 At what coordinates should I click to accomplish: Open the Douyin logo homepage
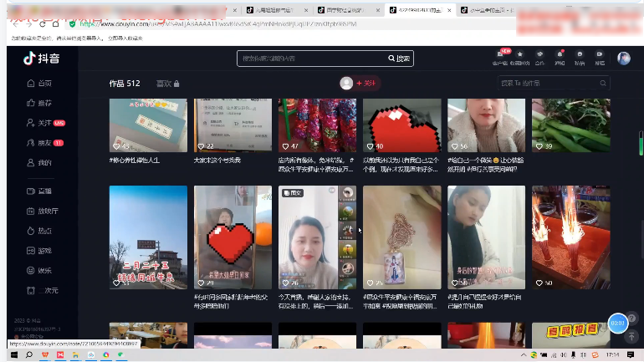[x=42, y=59]
